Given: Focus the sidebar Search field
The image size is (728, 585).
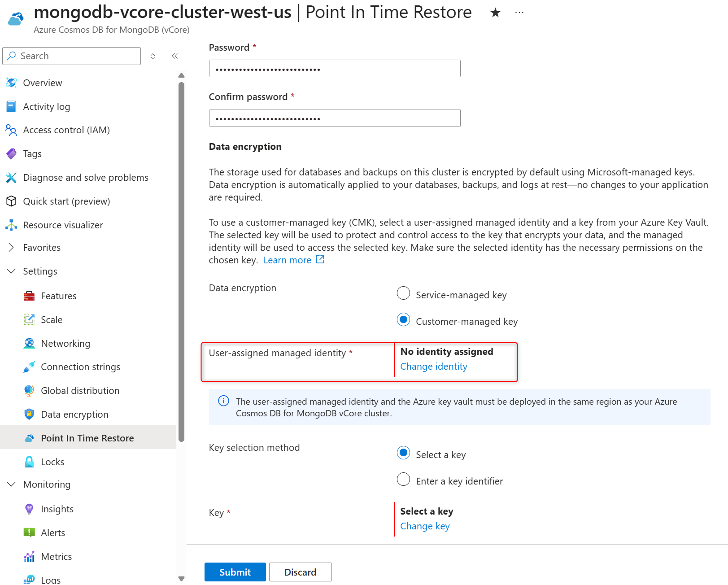Looking at the screenshot, I should (x=72, y=56).
